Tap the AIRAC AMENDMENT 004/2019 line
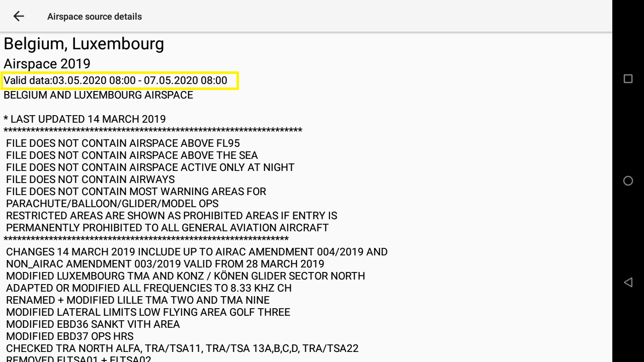644x362 pixels. tap(196, 252)
